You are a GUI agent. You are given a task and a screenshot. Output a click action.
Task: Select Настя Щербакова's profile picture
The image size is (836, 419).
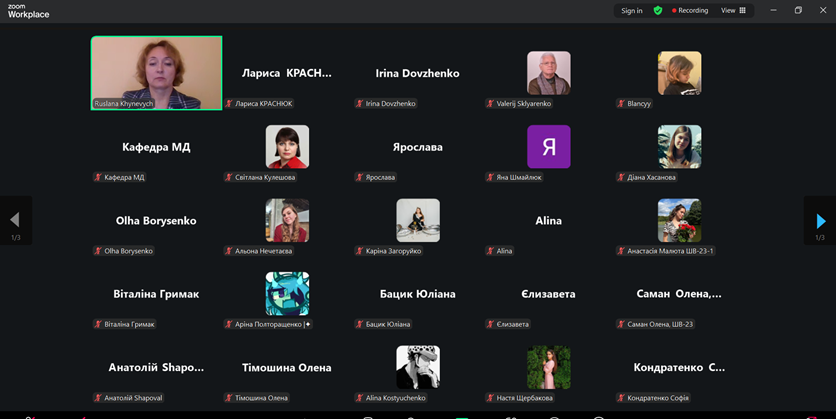click(x=548, y=367)
